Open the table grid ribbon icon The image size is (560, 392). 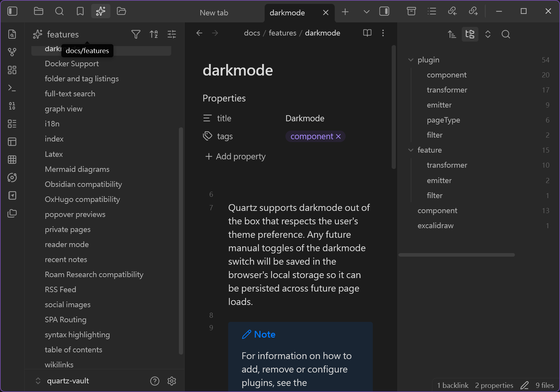click(x=12, y=159)
